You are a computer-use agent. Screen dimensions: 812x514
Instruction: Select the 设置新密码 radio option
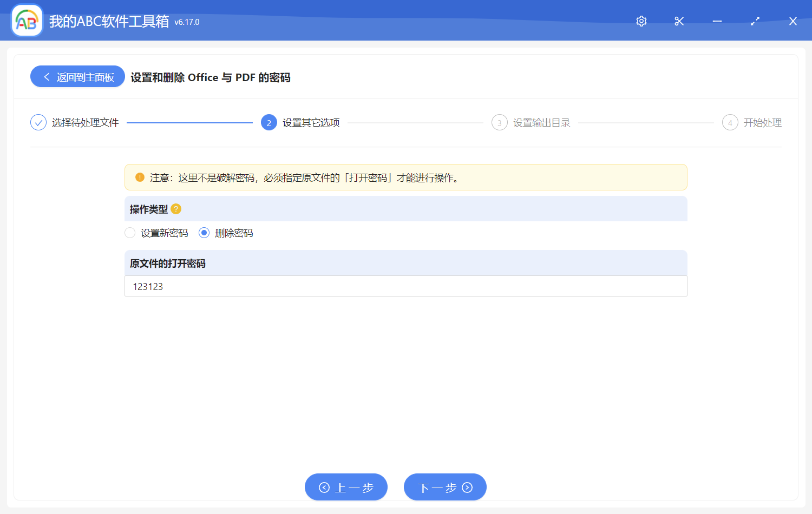click(130, 233)
